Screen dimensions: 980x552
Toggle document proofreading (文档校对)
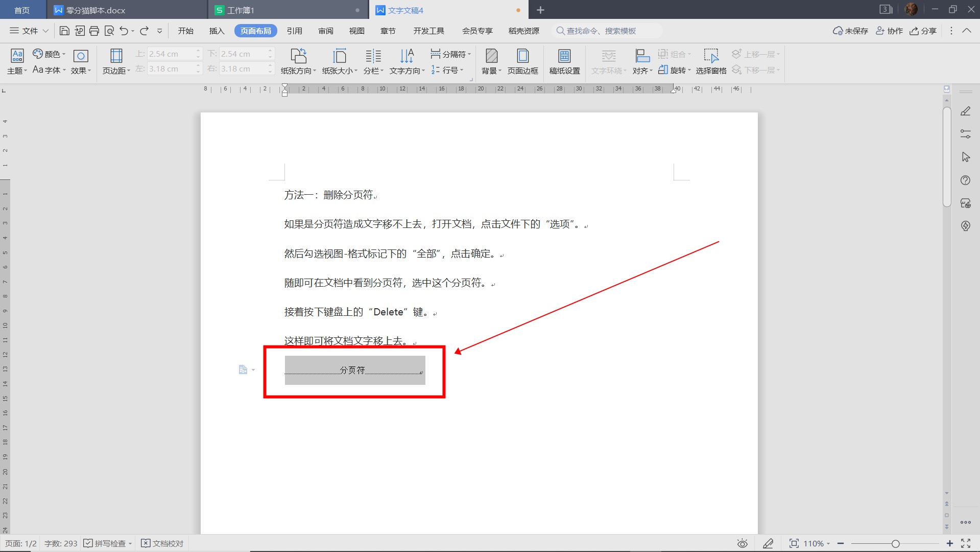(x=162, y=543)
